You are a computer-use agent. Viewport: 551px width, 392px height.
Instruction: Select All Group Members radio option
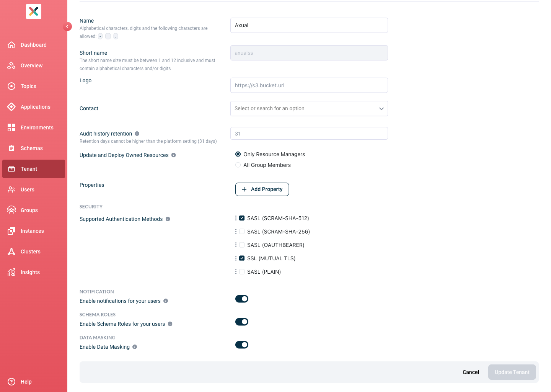(x=238, y=165)
